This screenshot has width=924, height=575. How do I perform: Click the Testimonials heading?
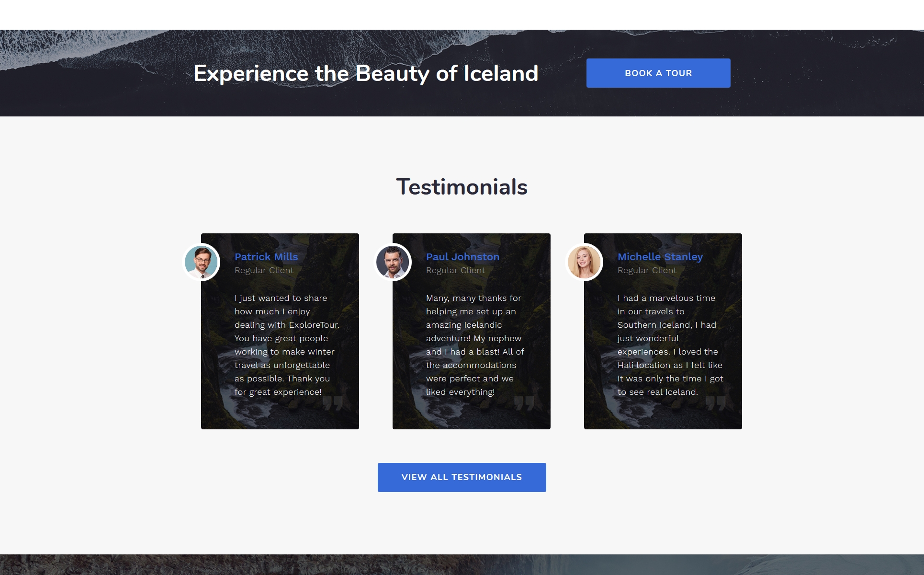click(462, 187)
